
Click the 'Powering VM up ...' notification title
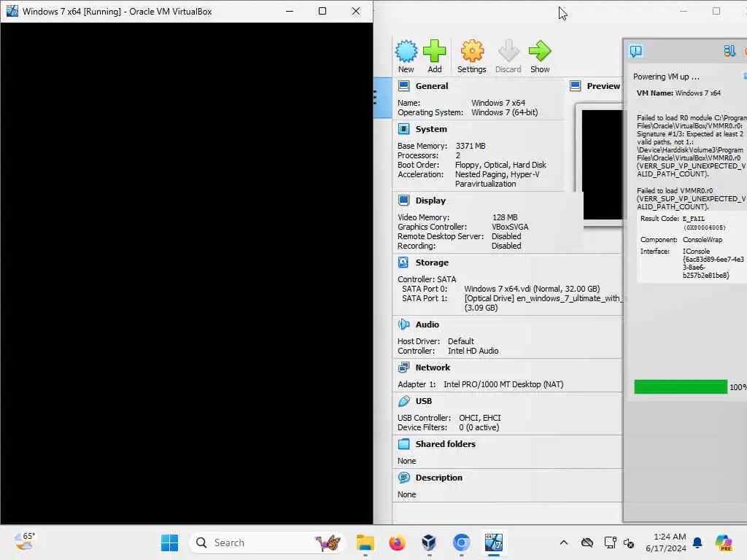pos(666,77)
